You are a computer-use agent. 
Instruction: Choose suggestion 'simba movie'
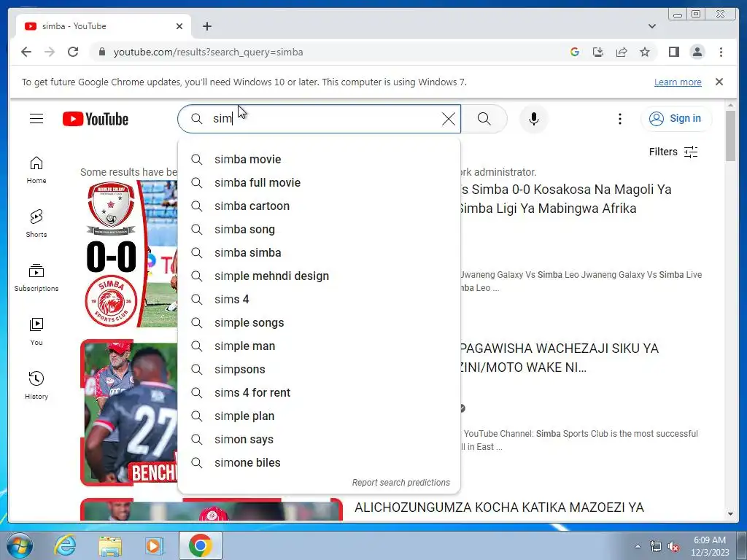(x=319, y=159)
